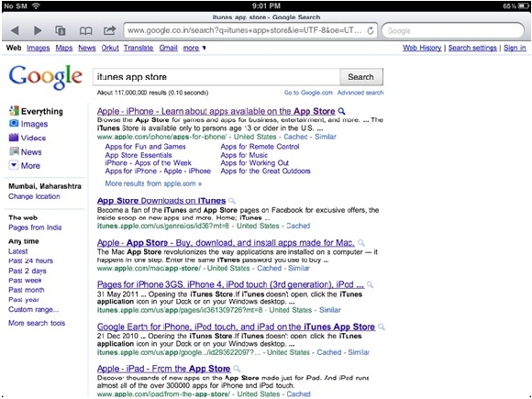Screen dimensions: 532x399
Task: Click 'Apps for Working Out' sitelink
Action: (x=254, y=163)
